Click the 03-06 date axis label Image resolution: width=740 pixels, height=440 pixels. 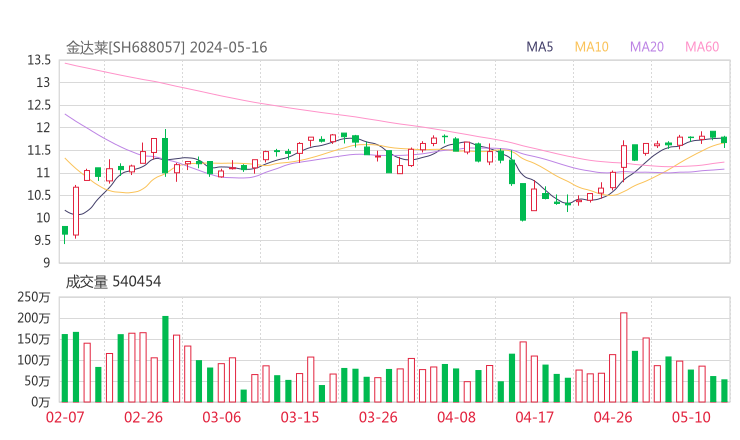click(222, 417)
